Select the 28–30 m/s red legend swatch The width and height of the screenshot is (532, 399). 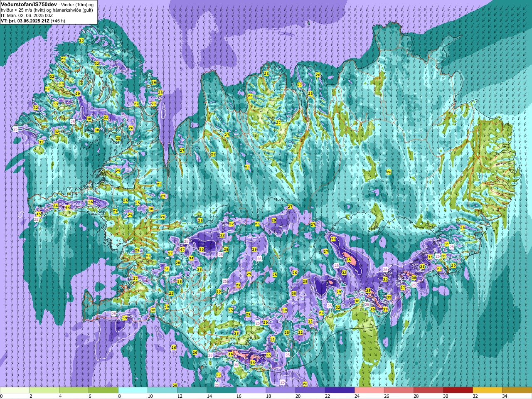click(428, 390)
